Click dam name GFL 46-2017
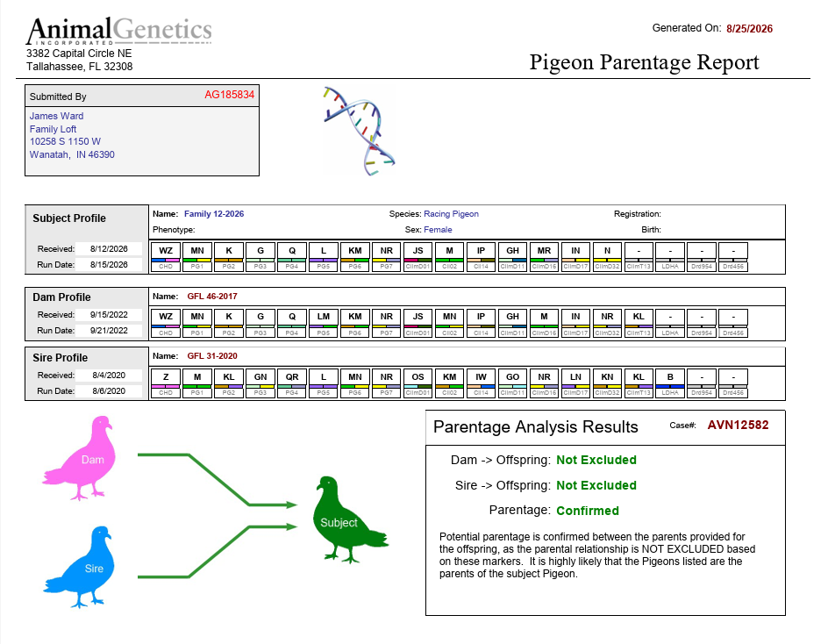 [x=212, y=297]
